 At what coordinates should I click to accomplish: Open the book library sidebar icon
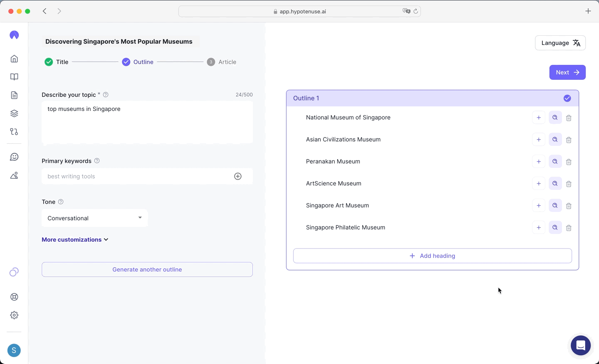point(14,77)
